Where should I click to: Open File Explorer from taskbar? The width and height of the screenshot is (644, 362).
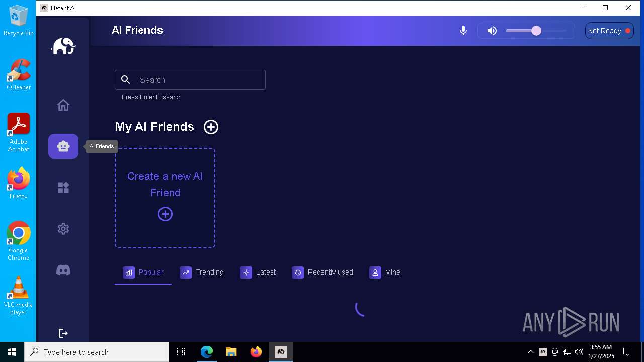231,352
